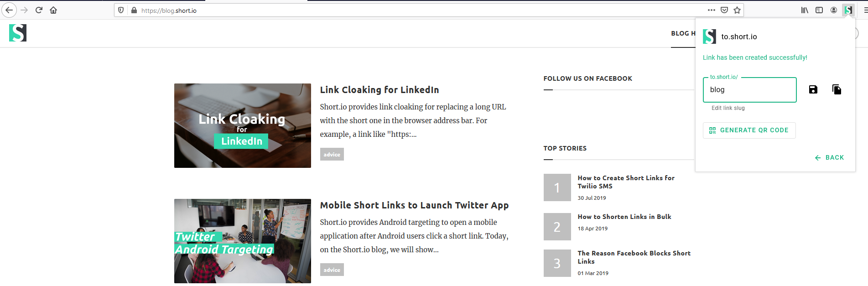Go to the browser home page
868x286 pixels.
tap(53, 10)
